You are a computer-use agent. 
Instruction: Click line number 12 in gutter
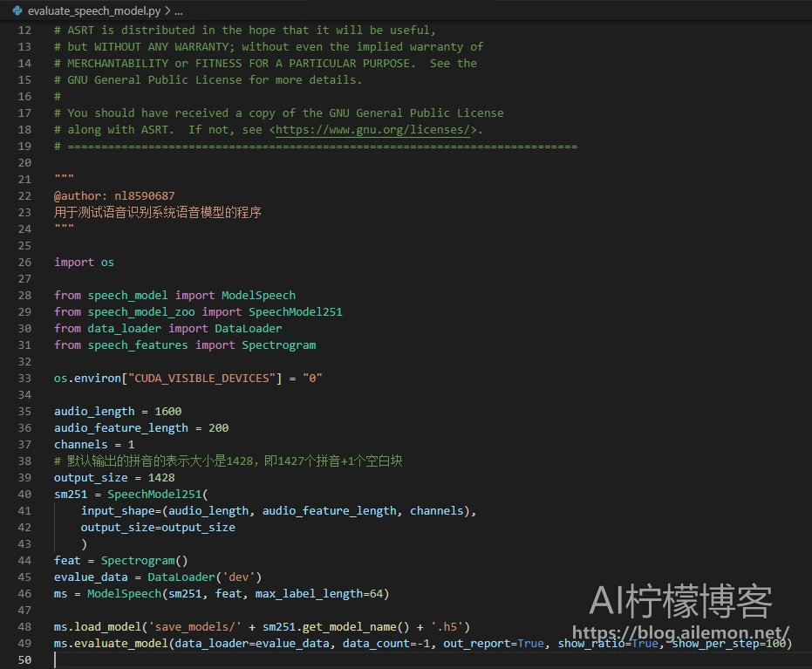[24, 30]
